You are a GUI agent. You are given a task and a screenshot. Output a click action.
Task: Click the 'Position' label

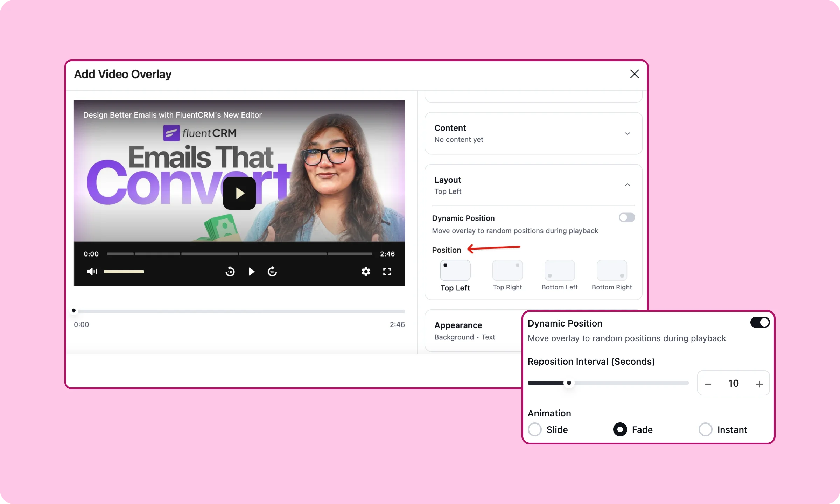pyautogui.click(x=447, y=250)
